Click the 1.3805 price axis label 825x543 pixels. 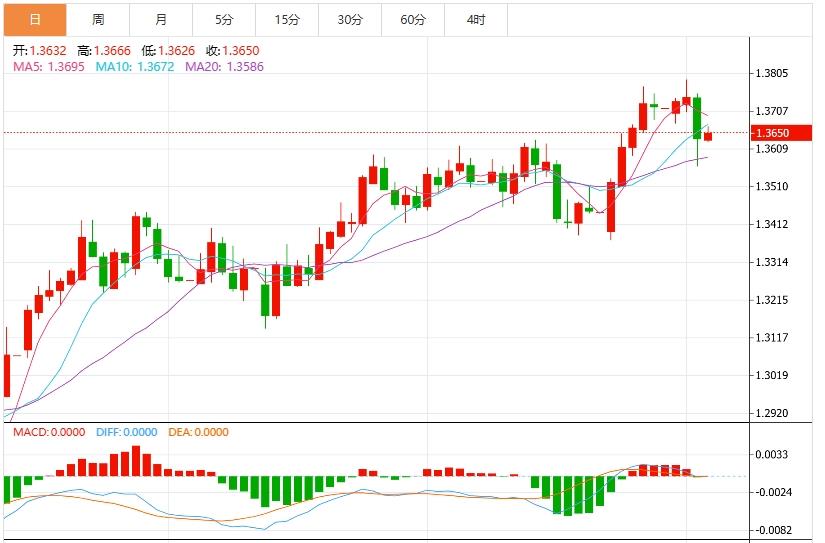pos(772,74)
